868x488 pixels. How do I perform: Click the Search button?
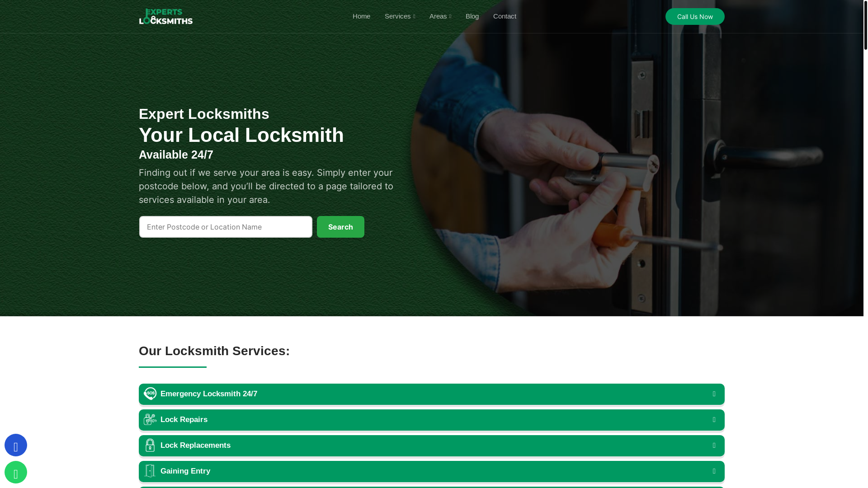tap(340, 227)
